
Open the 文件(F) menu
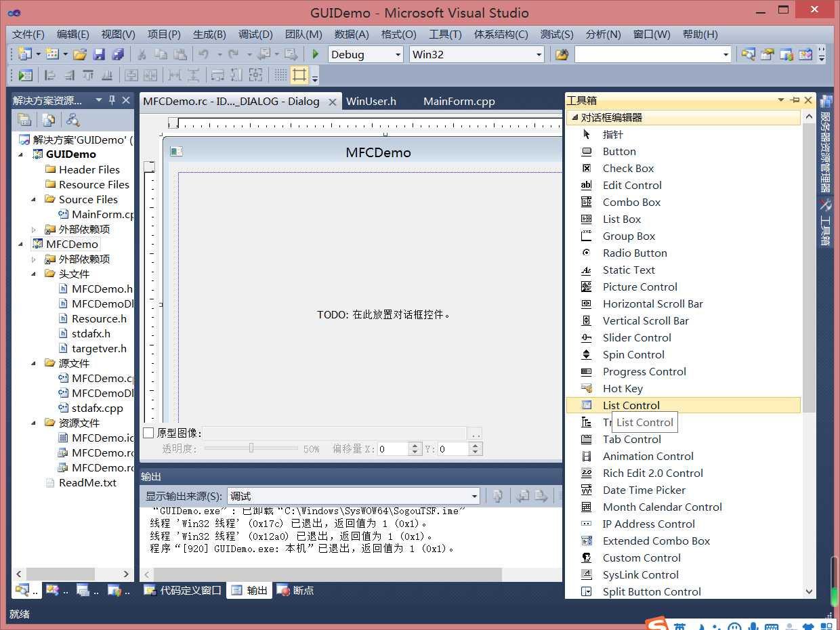(x=28, y=35)
